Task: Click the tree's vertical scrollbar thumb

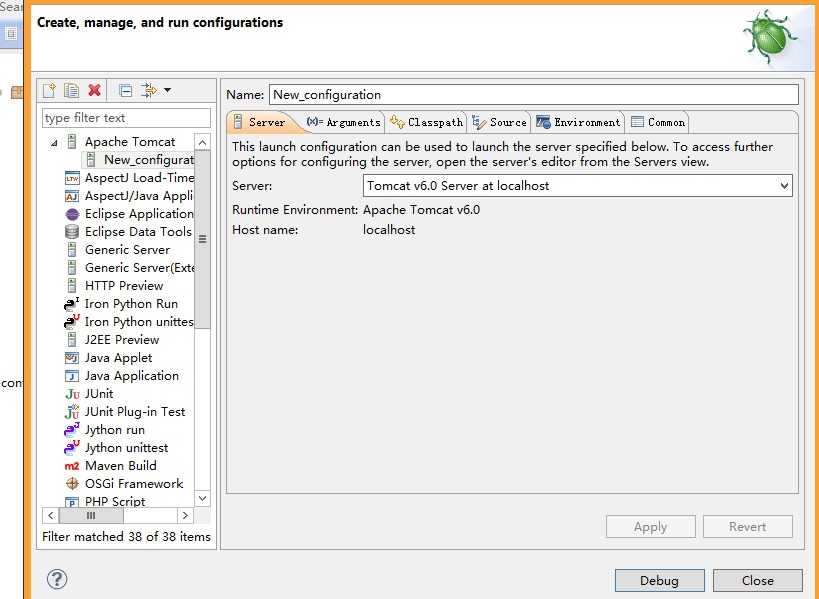Action: tap(203, 240)
